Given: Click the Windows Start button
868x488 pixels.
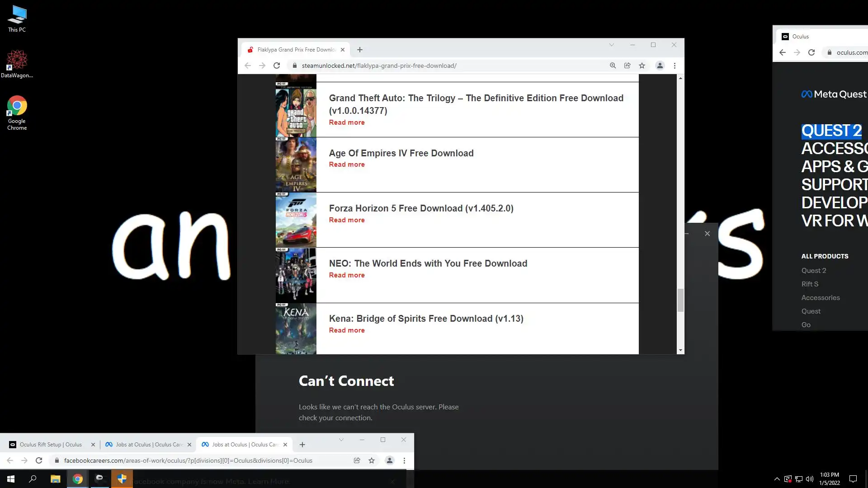Looking at the screenshot, I should click(x=11, y=479).
